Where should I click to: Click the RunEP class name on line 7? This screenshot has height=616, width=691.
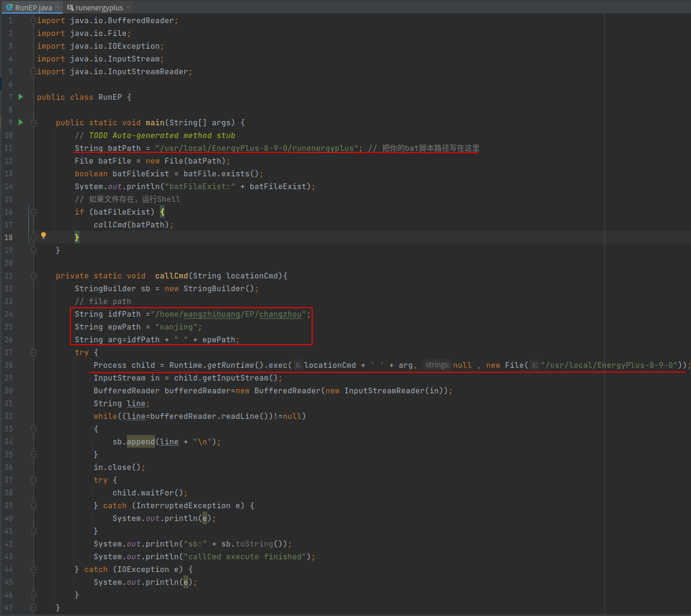110,97
